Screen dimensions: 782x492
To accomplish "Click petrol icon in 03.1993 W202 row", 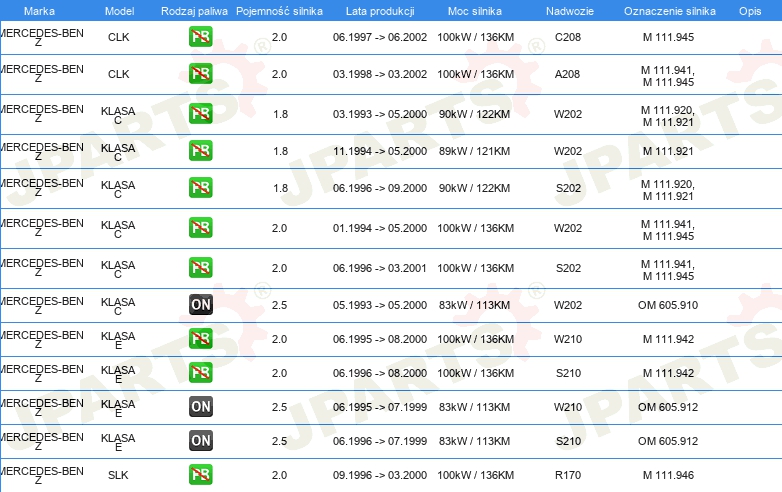I will pyautogui.click(x=200, y=114).
